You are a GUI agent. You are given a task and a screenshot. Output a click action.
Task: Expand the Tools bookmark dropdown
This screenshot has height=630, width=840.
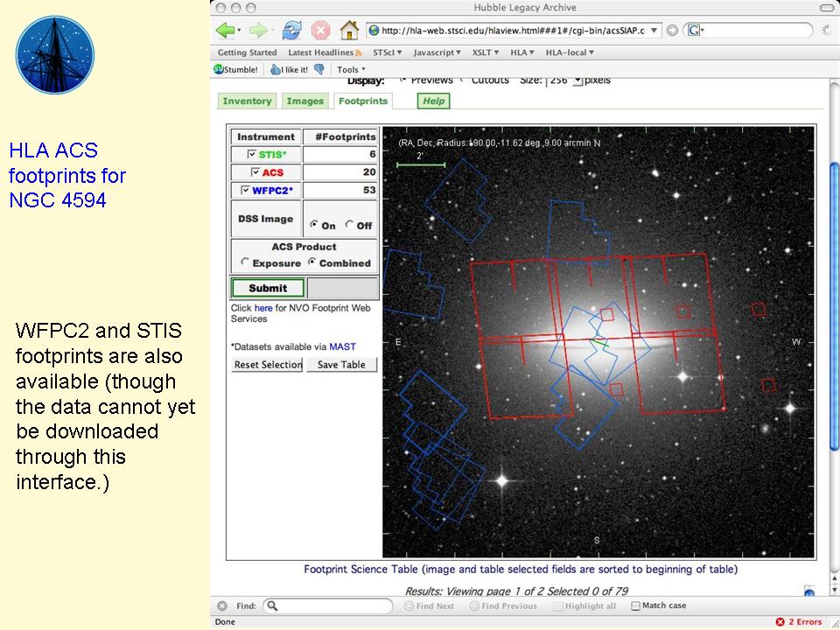(349, 69)
